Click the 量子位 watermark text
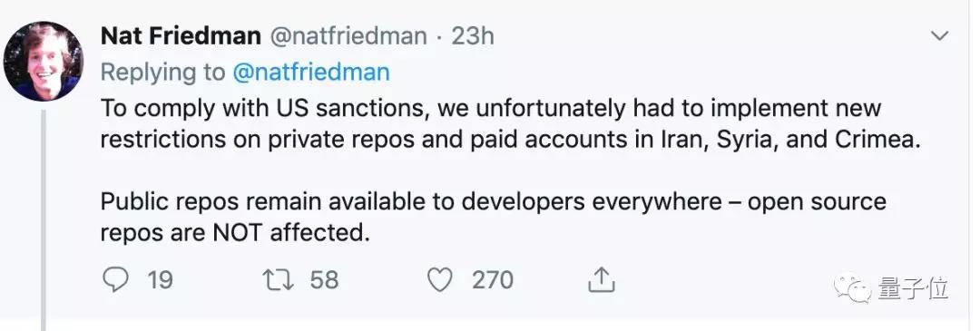The height and width of the screenshot is (331, 980). [x=913, y=290]
